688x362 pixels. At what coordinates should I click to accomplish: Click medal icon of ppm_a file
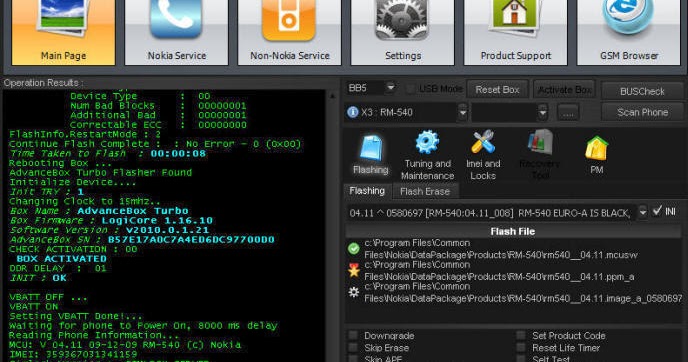coord(354,270)
